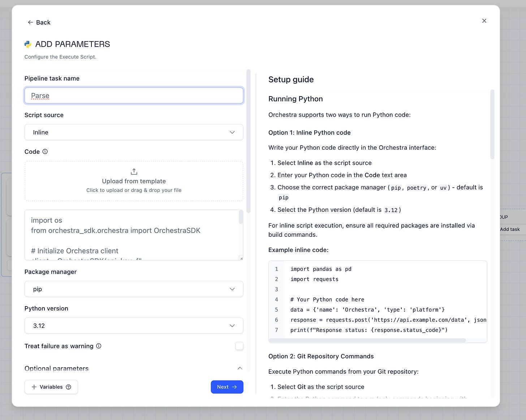Focus the Pipeline task name field

coord(134,95)
